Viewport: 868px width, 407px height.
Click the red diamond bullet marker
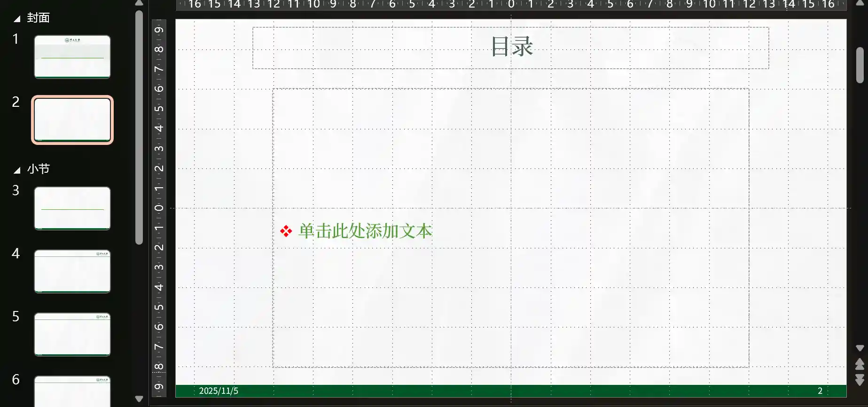[x=286, y=231]
